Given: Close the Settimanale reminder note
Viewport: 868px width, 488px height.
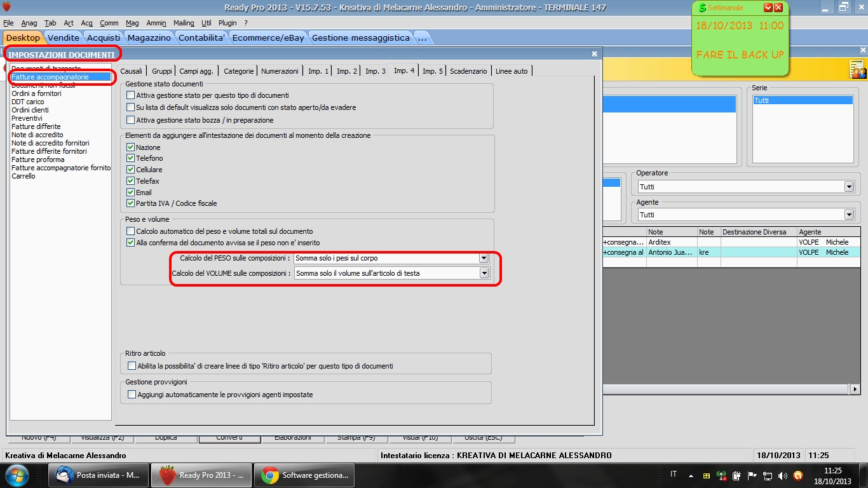Looking at the screenshot, I should click(779, 8).
